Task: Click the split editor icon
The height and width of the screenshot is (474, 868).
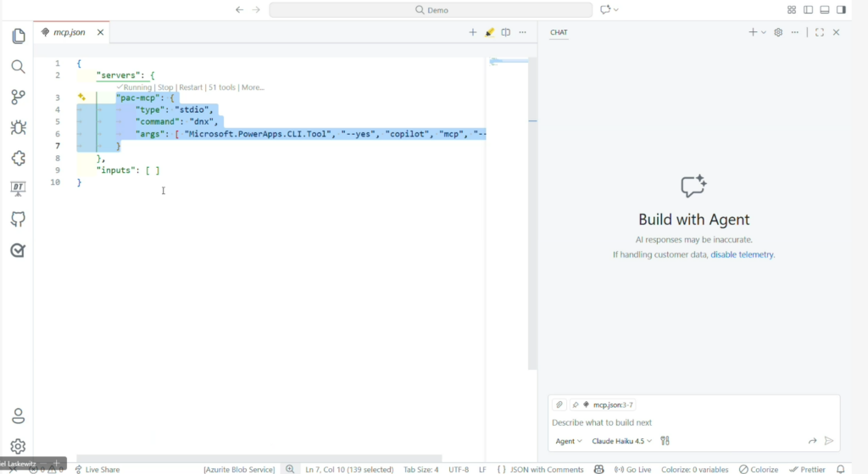Action: point(506,32)
